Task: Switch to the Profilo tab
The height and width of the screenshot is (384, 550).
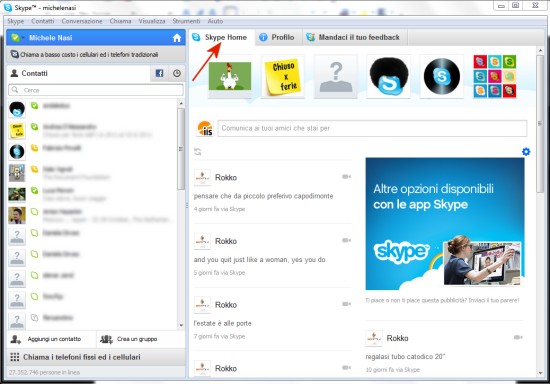Action: pyautogui.click(x=277, y=37)
